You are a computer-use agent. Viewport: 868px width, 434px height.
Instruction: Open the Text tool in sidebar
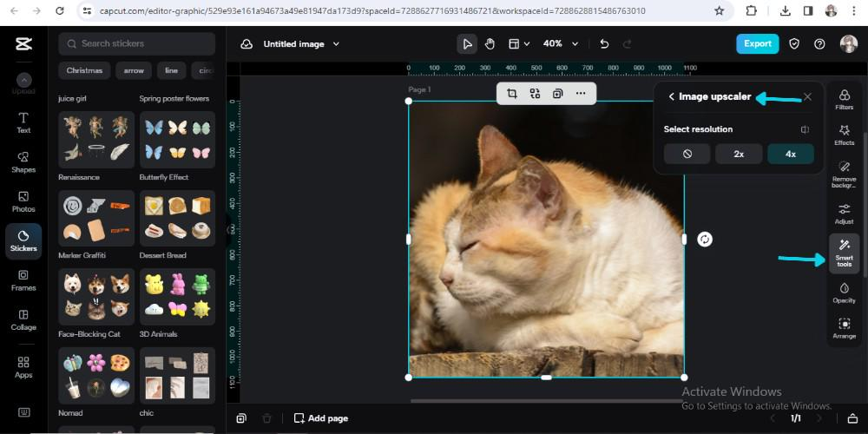23,123
